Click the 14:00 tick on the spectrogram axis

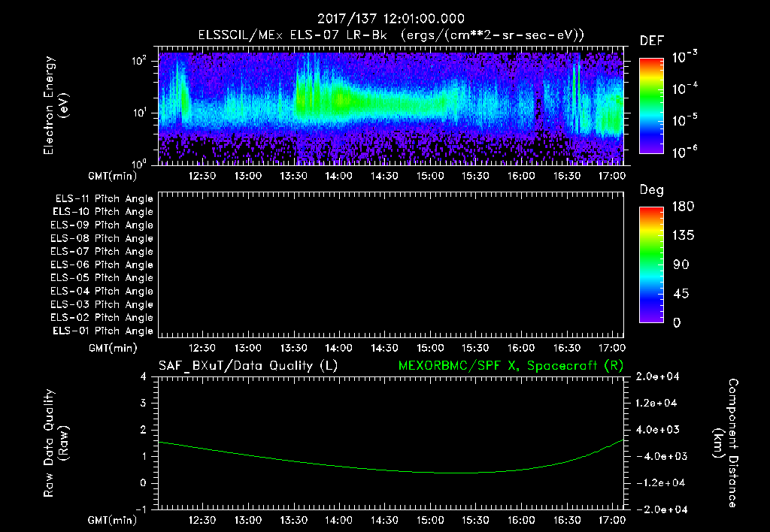click(338, 176)
